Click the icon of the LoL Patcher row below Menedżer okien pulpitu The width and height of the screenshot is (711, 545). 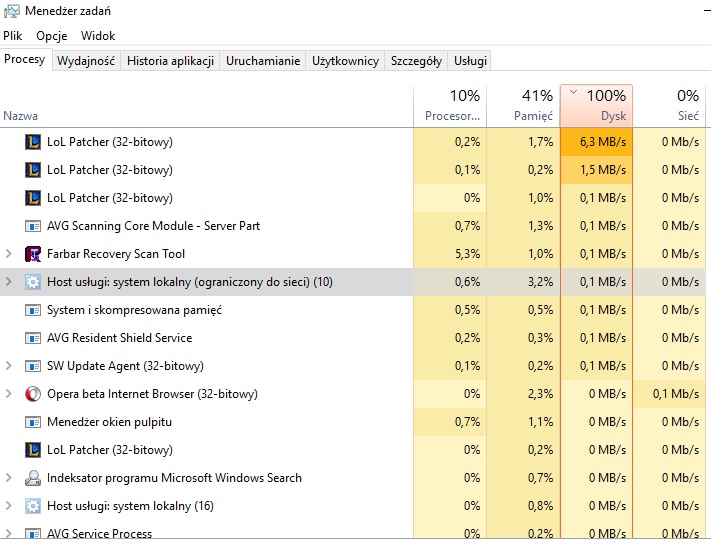click(x=33, y=450)
